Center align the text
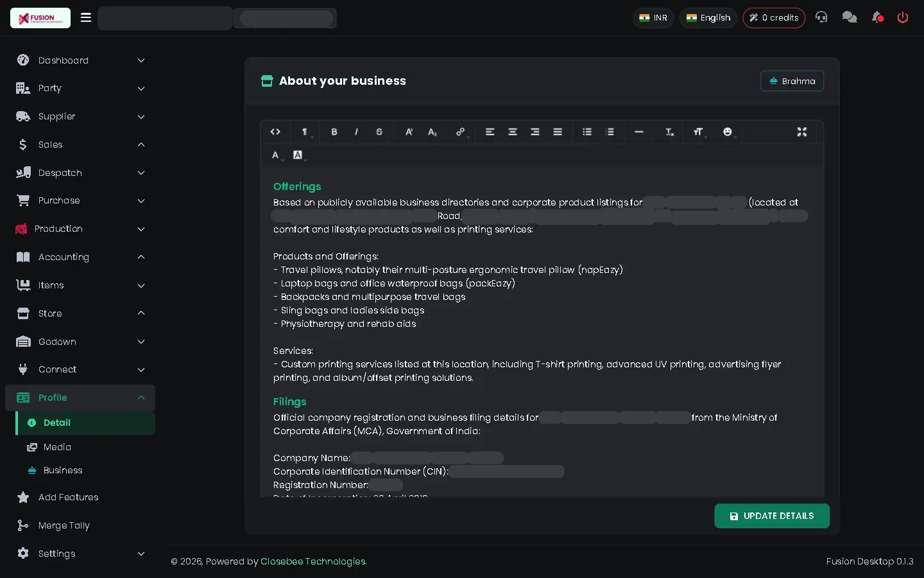The image size is (924, 578). click(513, 132)
